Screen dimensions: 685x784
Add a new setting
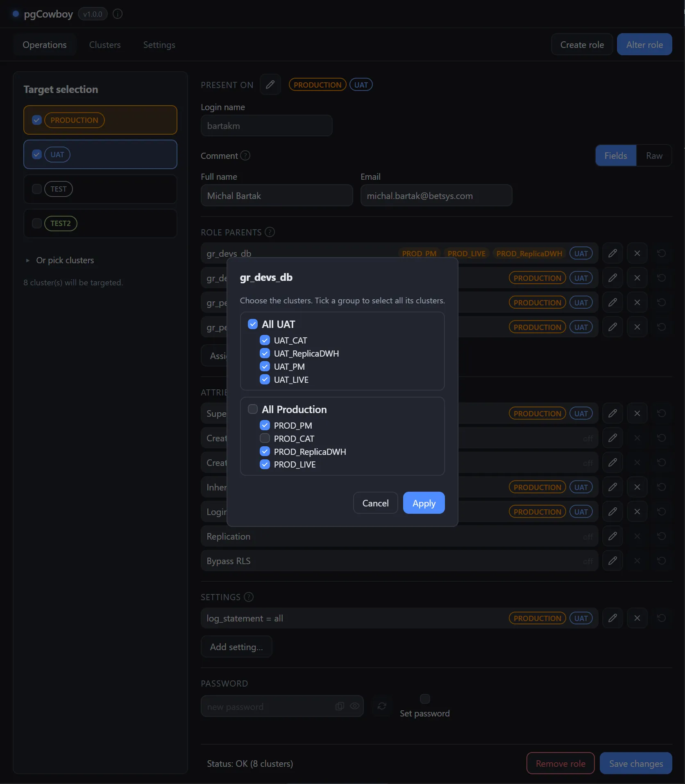(x=236, y=647)
